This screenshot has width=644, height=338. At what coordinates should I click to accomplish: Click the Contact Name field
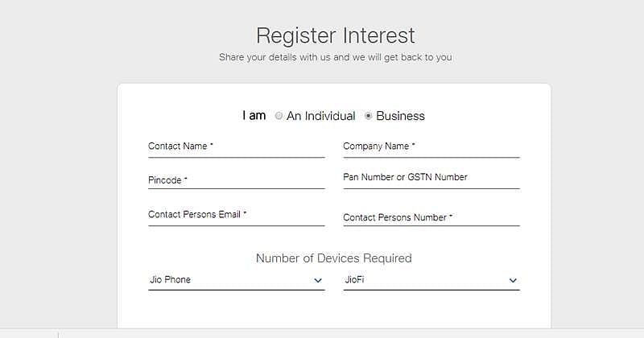tap(236, 147)
